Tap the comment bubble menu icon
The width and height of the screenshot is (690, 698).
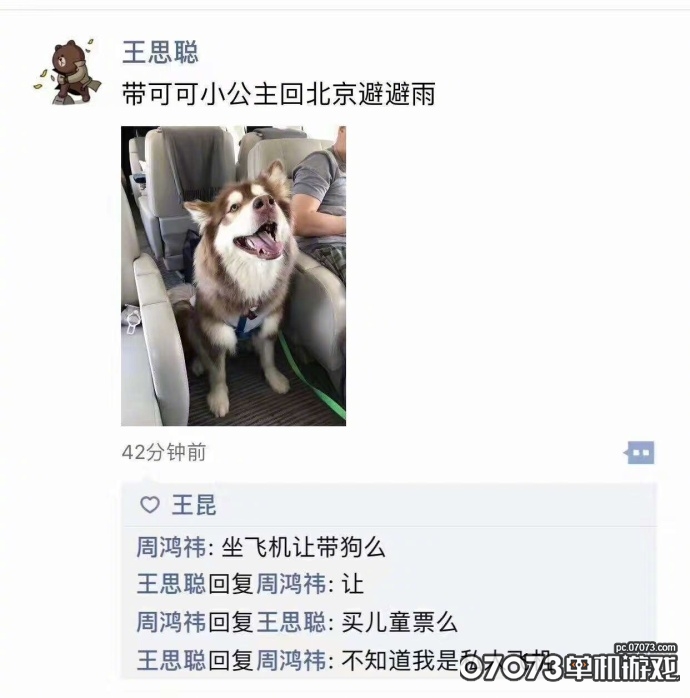click(x=639, y=452)
